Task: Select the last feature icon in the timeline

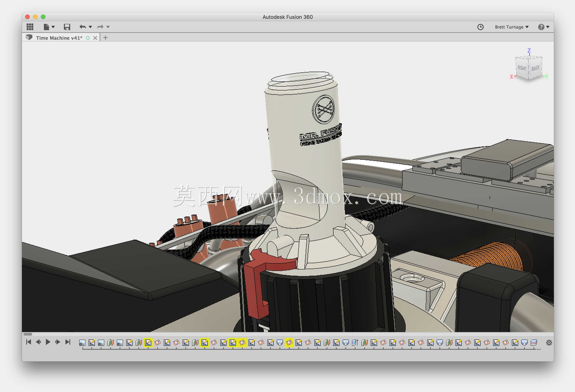Action: (x=534, y=343)
